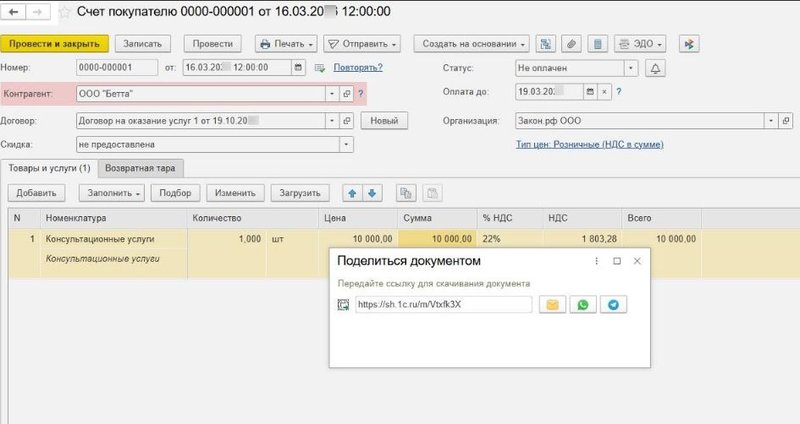Go back with the left arrow button
800x424 pixels.
tap(14, 11)
